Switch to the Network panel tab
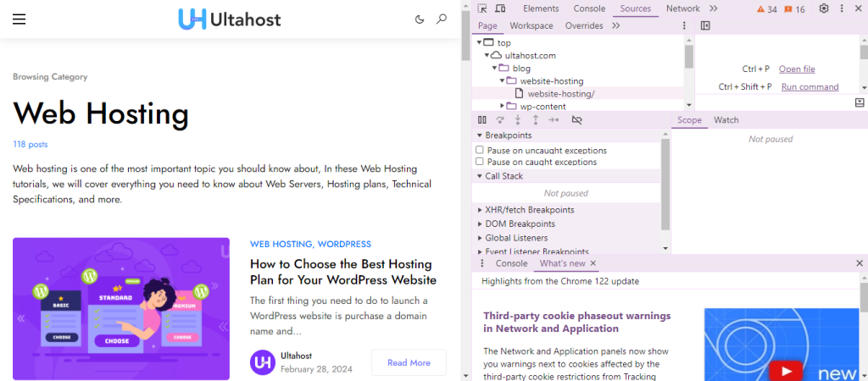This screenshot has height=381, width=868. 682,8
